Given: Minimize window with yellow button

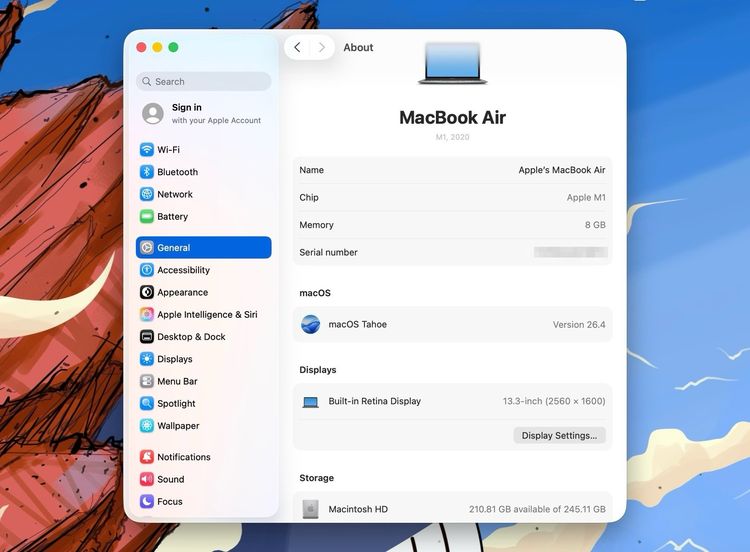Looking at the screenshot, I should (157, 47).
